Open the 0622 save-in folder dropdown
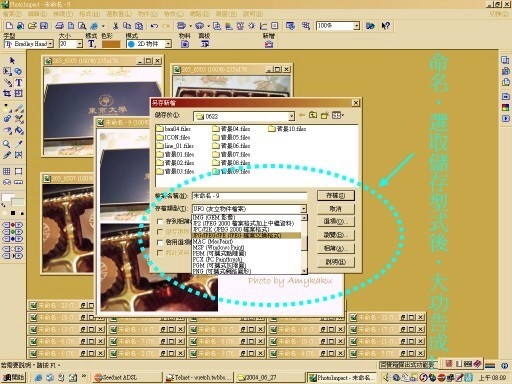 291,116
